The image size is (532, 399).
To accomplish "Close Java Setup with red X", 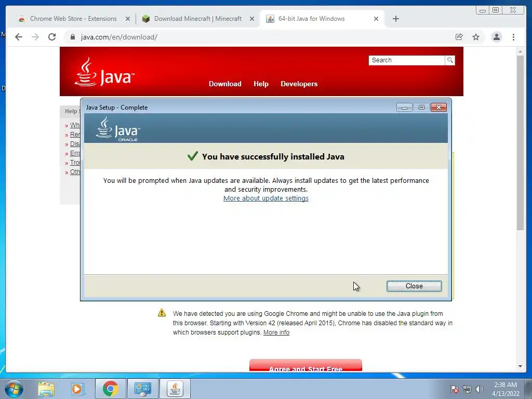I will 438,108.
